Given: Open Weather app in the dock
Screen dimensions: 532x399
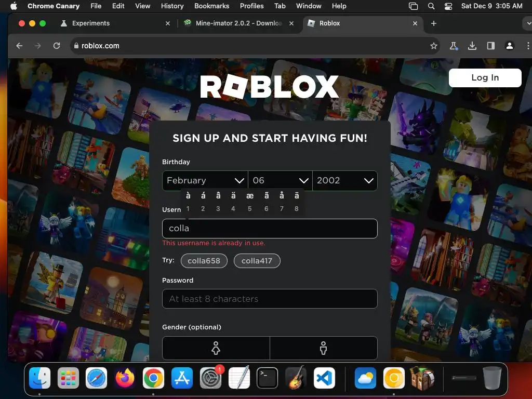Looking at the screenshot, I should click(365, 378).
